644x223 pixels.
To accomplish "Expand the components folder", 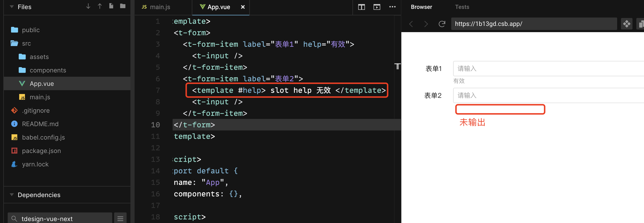I will tap(48, 70).
